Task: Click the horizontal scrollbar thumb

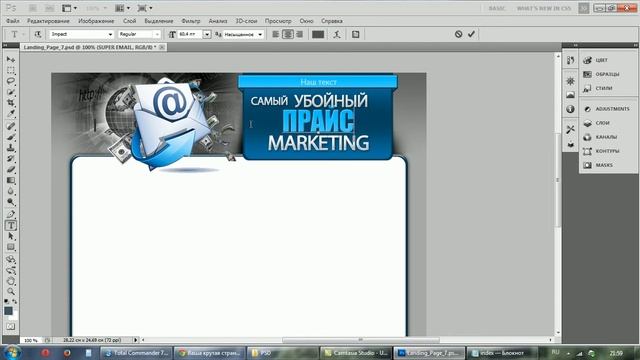Action: (361, 340)
